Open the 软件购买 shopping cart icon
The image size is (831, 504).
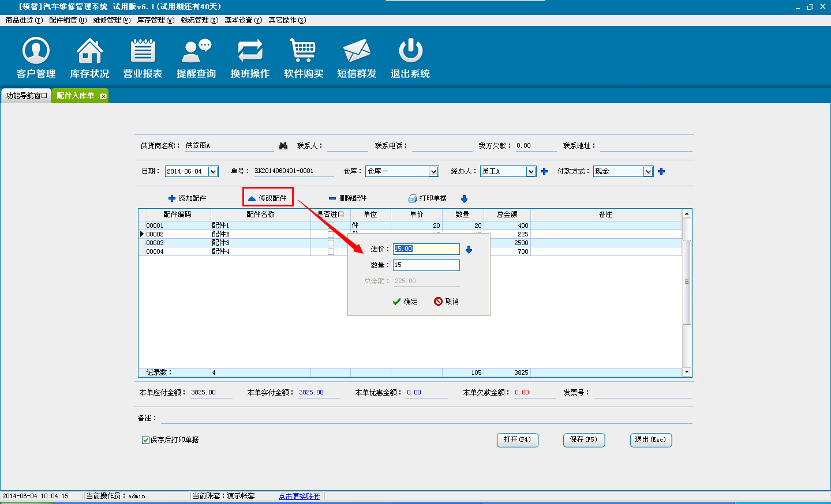[x=303, y=51]
